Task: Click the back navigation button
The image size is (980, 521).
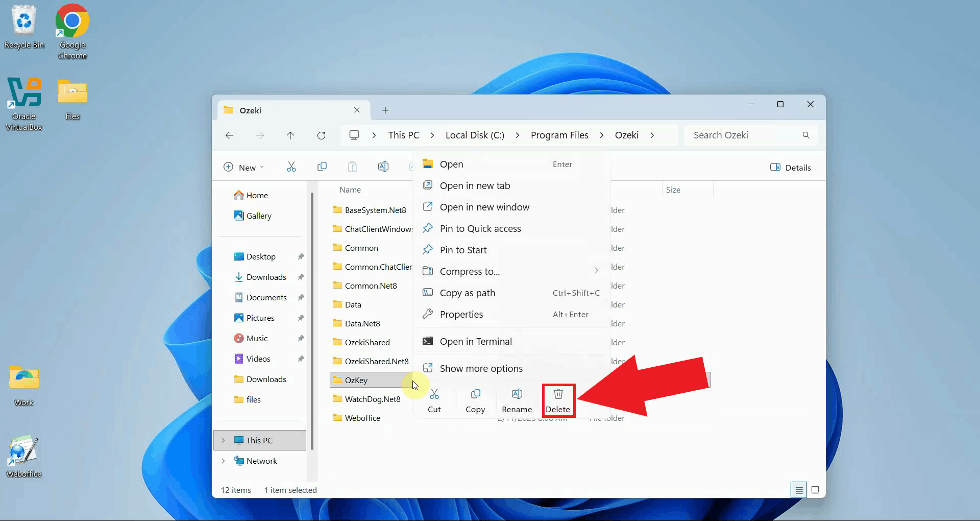Action: point(229,135)
